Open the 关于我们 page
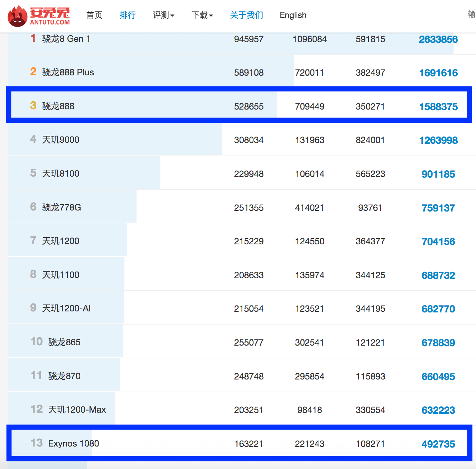 pos(246,15)
